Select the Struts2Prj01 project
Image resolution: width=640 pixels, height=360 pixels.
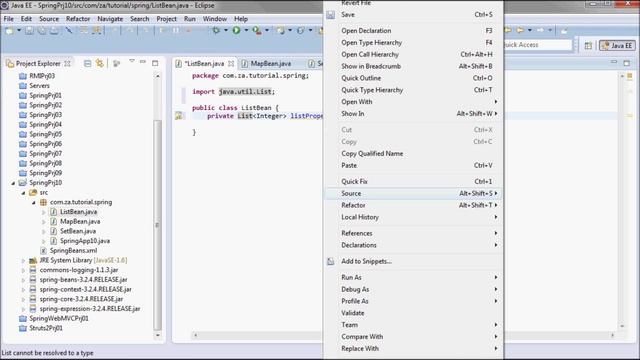(x=46, y=329)
